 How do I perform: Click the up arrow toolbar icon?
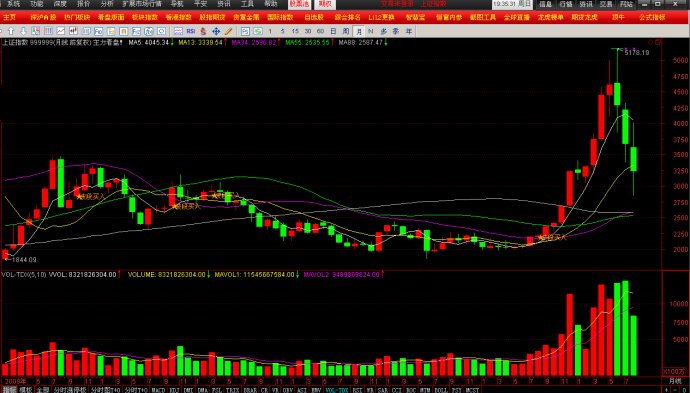[x=11, y=31]
